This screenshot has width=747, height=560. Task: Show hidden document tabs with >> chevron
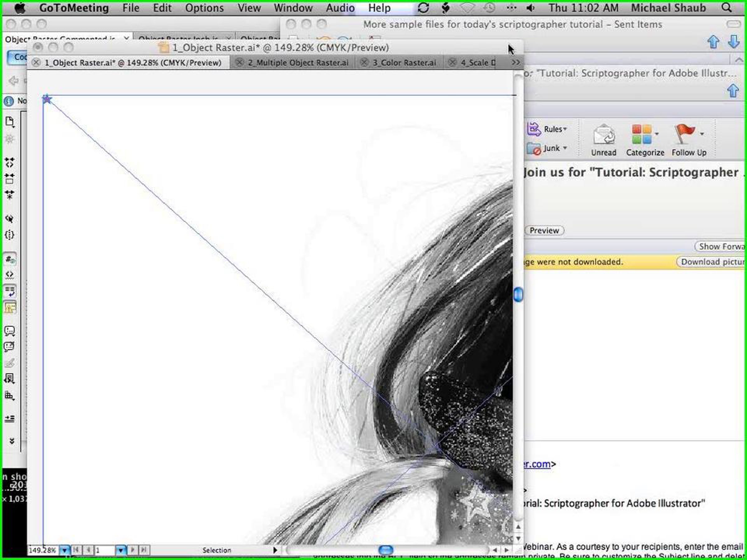point(516,63)
